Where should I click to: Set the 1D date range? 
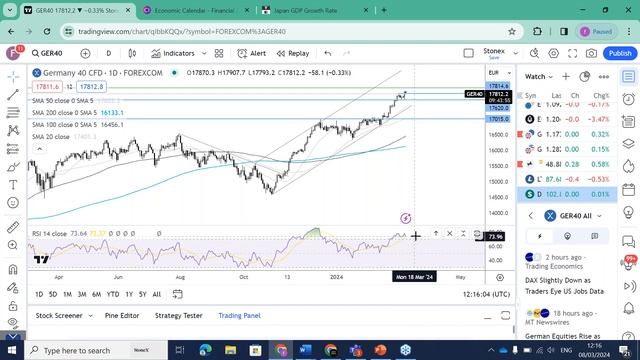(x=39, y=294)
